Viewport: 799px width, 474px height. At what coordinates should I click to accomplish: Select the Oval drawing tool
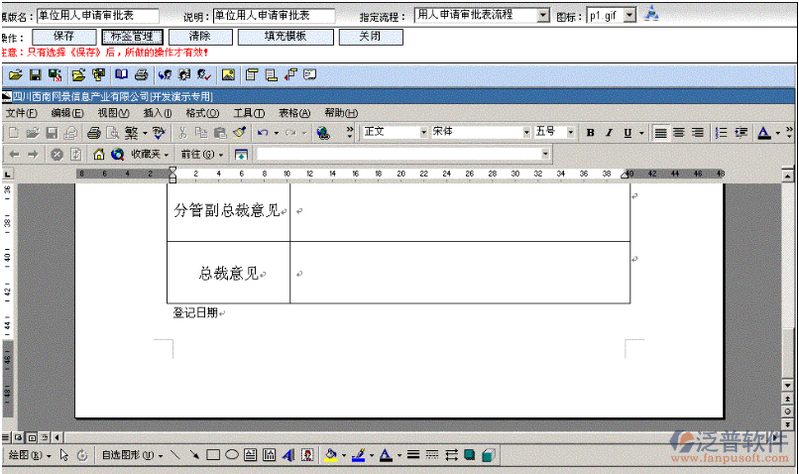pos(232,455)
